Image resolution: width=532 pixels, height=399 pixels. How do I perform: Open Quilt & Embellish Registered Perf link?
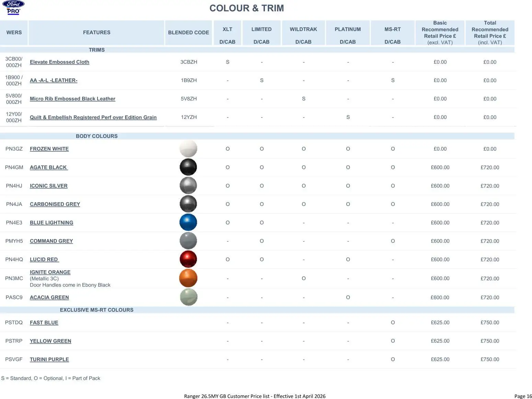(x=93, y=117)
